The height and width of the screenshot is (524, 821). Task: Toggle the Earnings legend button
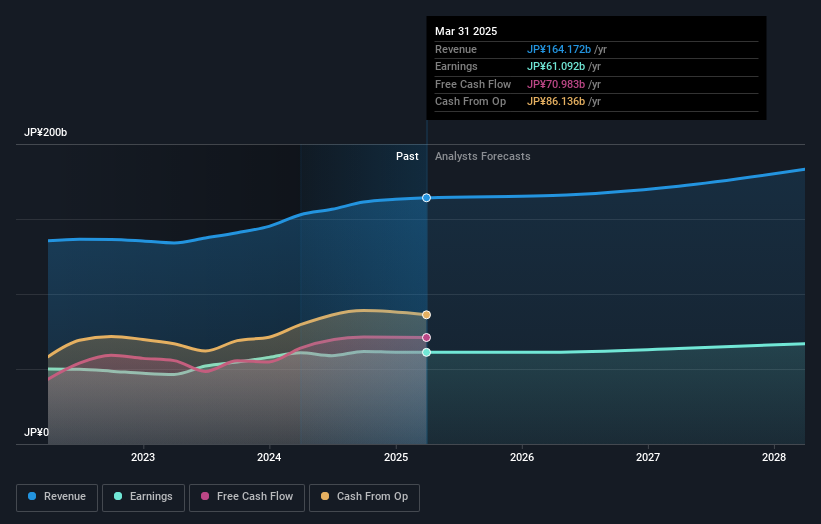[x=143, y=497]
